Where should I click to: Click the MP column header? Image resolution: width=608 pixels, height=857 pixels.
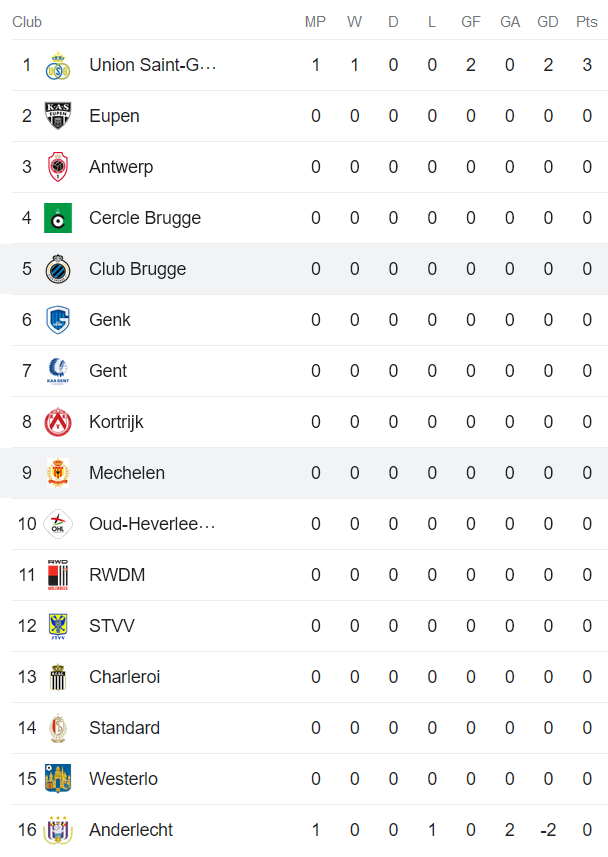click(x=315, y=22)
